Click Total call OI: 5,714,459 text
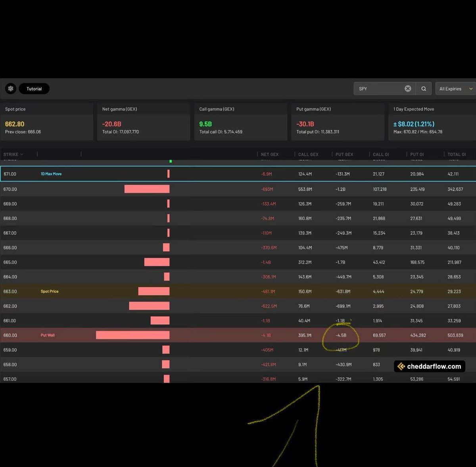This screenshot has height=467, width=476. click(221, 132)
